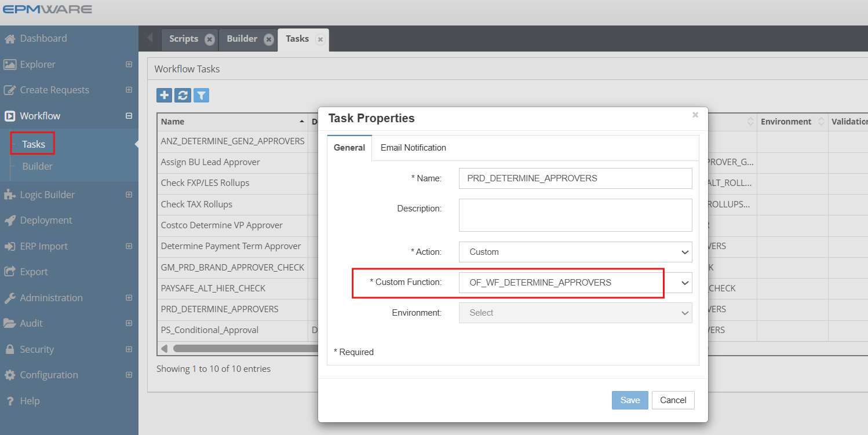Cancel the Task Properties dialog
This screenshot has width=868, height=435.
point(673,400)
